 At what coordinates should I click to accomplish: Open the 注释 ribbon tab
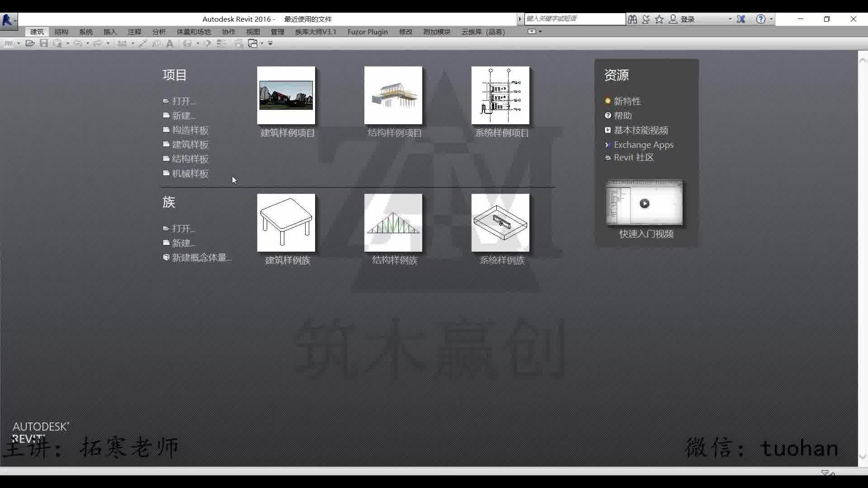[x=135, y=32]
